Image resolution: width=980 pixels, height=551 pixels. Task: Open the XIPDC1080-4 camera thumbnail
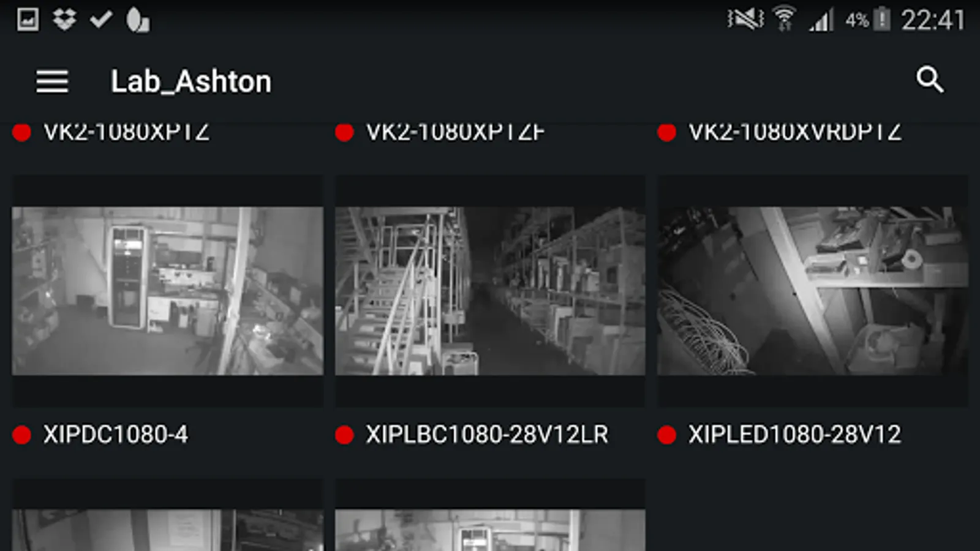pos(167,291)
